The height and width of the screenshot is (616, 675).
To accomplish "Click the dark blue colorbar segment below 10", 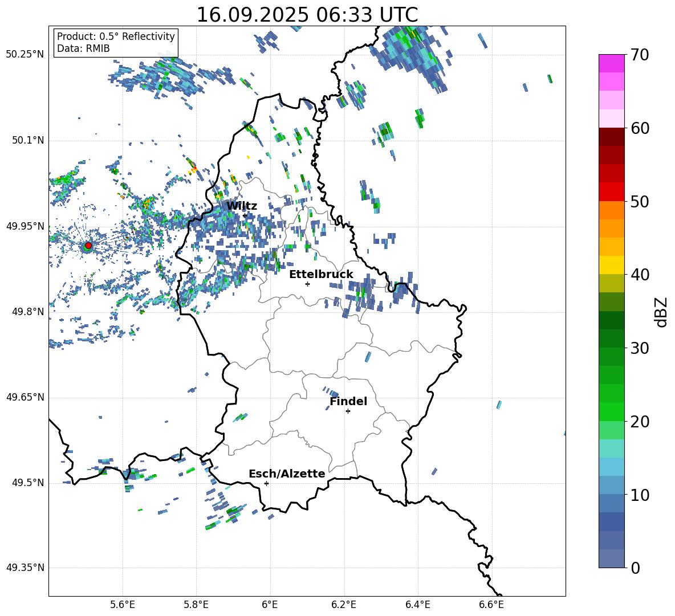I will (611, 521).
